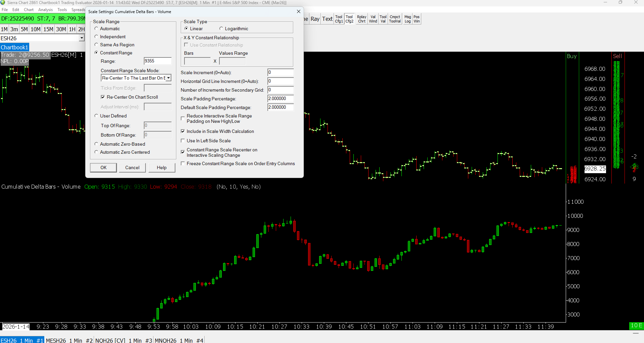The height and width of the screenshot is (343, 644).
Task: Open the Val Wind values window
Action: 373,19
